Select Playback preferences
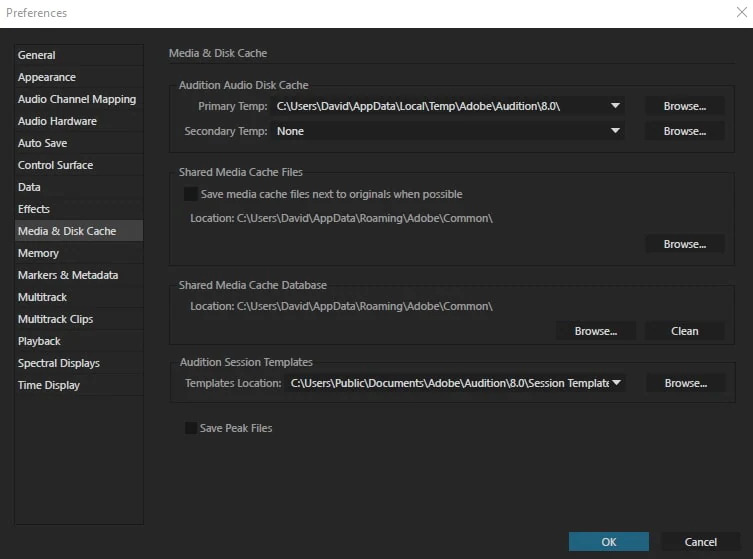 pyautogui.click(x=79, y=341)
